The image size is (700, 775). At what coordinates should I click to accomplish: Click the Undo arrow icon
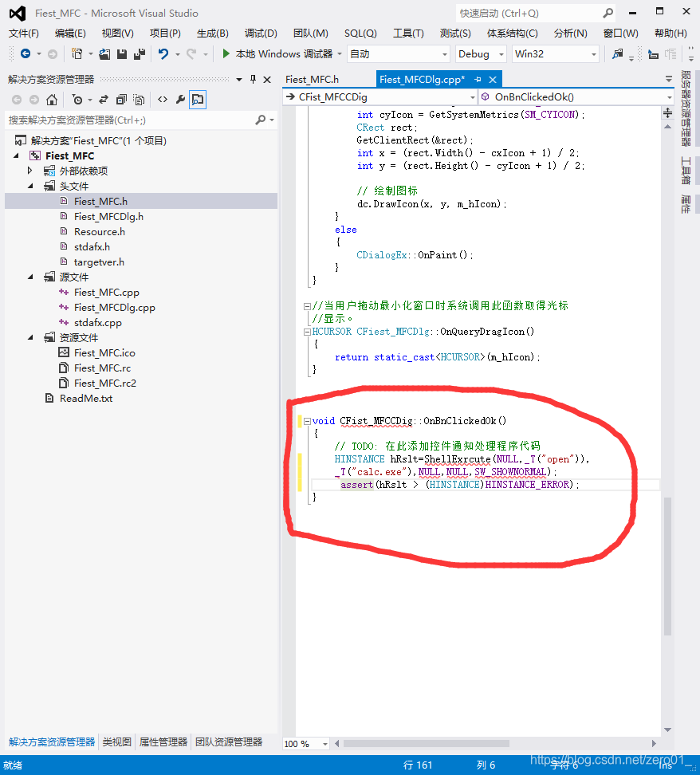point(163,54)
